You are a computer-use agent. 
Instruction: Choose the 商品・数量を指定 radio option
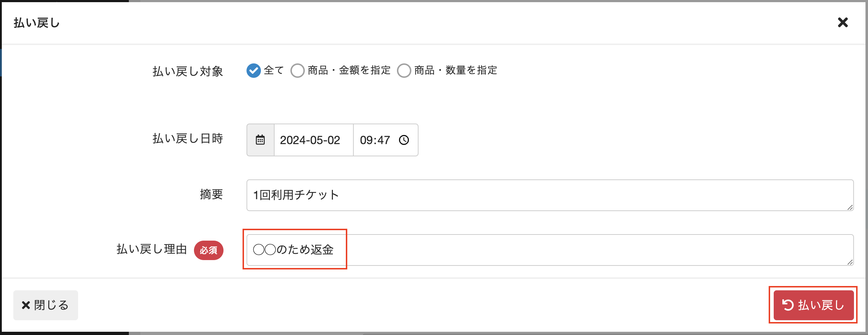(x=404, y=71)
